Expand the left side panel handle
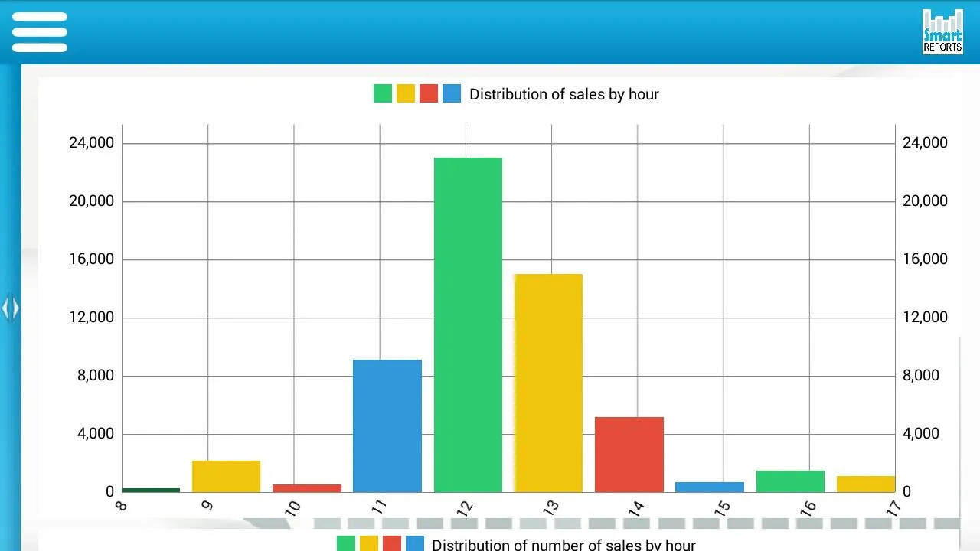Viewport: 980px width, 551px height. coord(10,308)
